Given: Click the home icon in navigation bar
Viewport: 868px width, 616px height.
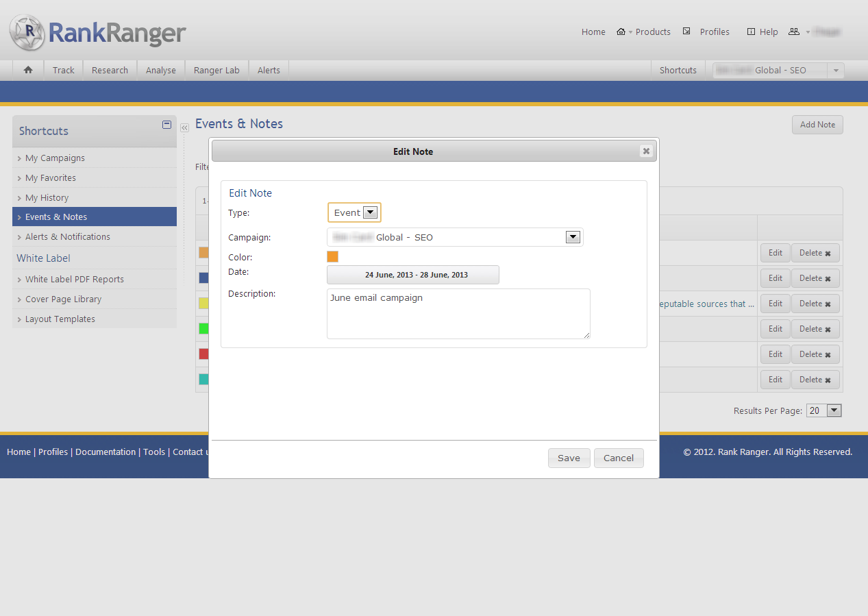Looking at the screenshot, I should (x=28, y=70).
